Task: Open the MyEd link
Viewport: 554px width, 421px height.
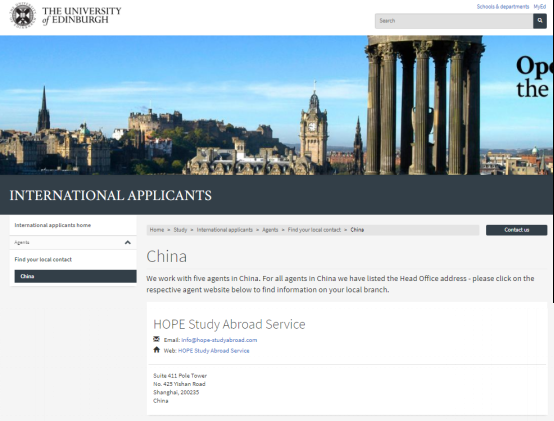Action: [x=540, y=6]
